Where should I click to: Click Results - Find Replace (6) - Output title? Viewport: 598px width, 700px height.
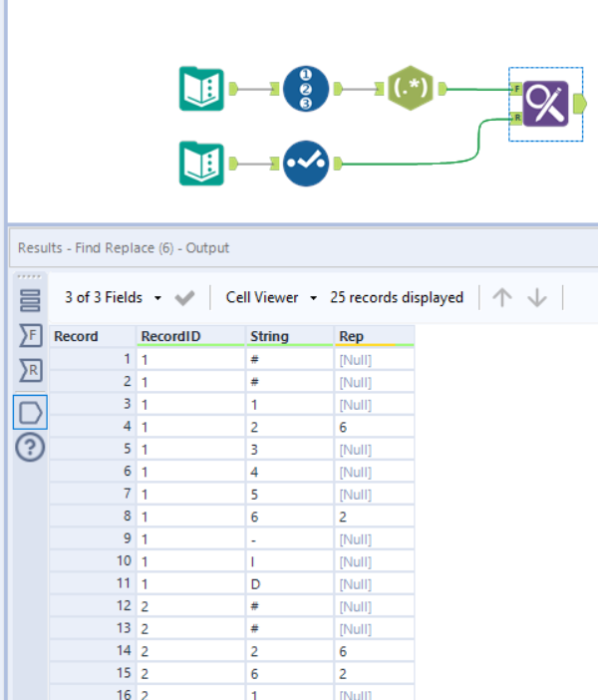click(x=124, y=247)
